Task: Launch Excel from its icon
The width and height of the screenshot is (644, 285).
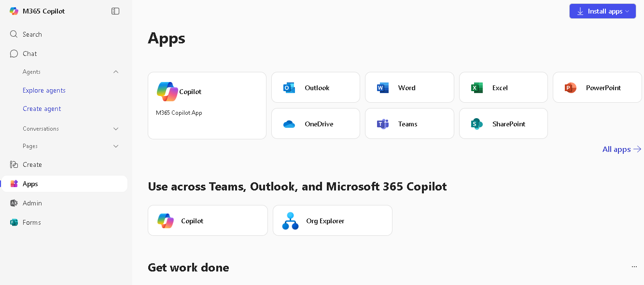Action: point(477,88)
